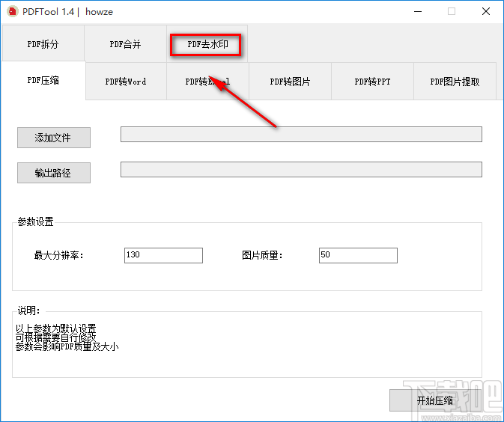504x422 pixels.
Task: Click the 图片质量 field showing 50
Action: (358, 255)
